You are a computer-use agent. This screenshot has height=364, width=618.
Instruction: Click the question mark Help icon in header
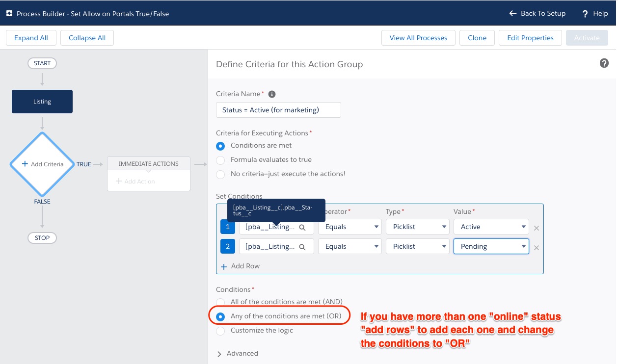585,14
